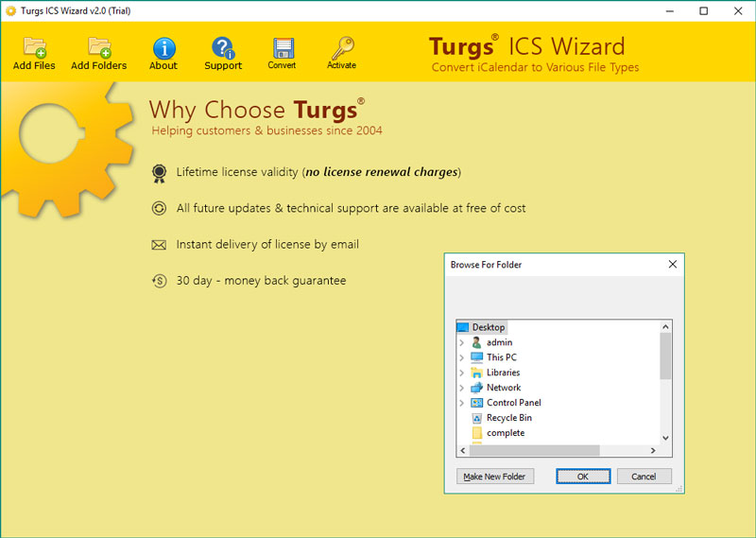The width and height of the screenshot is (756, 538).
Task: Select the "admin" label in folder tree
Action: 500,342
